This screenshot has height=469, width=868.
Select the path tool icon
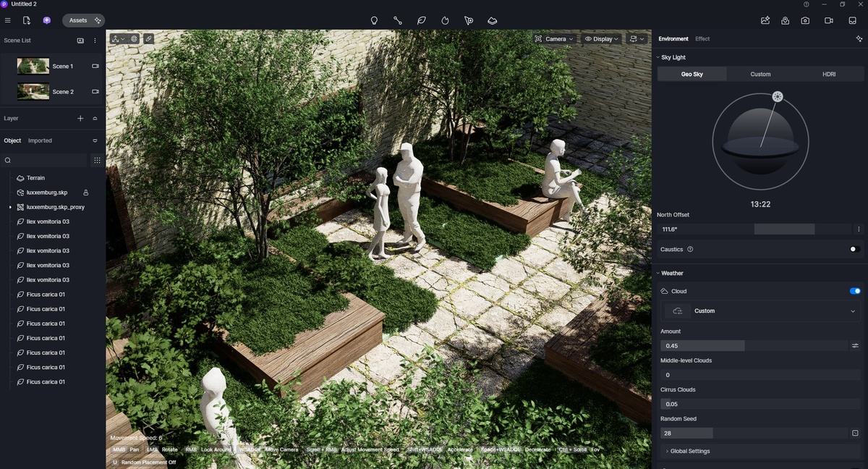pyautogui.click(x=398, y=20)
